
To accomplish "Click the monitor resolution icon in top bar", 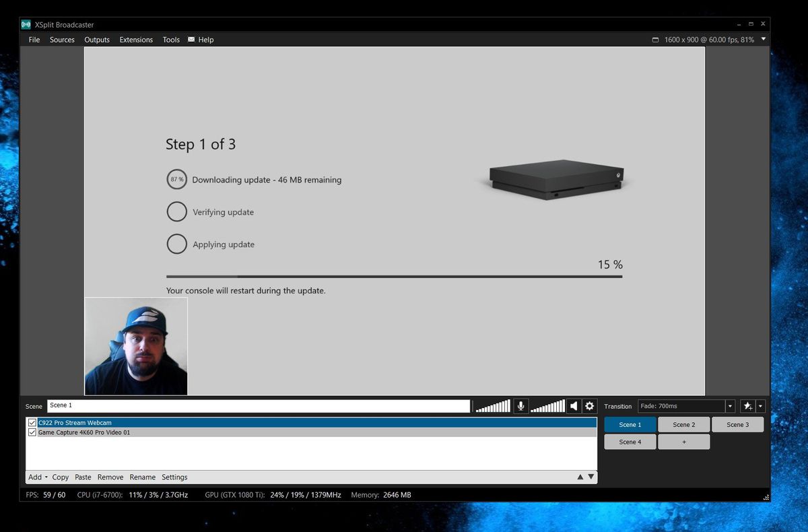I will point(654,39).
